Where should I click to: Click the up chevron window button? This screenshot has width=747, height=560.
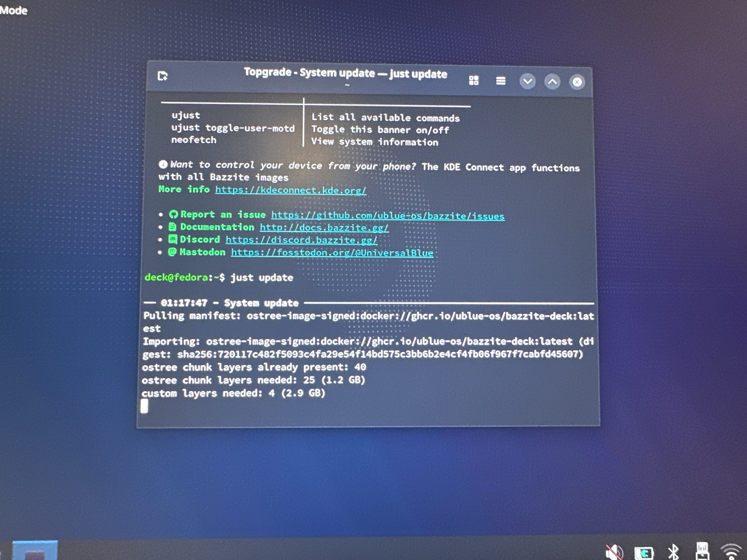552,82
